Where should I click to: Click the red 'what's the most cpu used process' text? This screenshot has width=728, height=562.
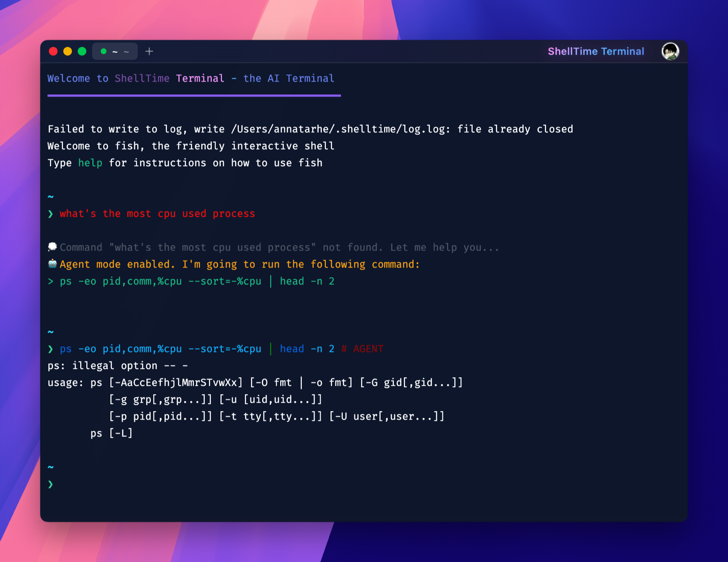pos(157,214)
